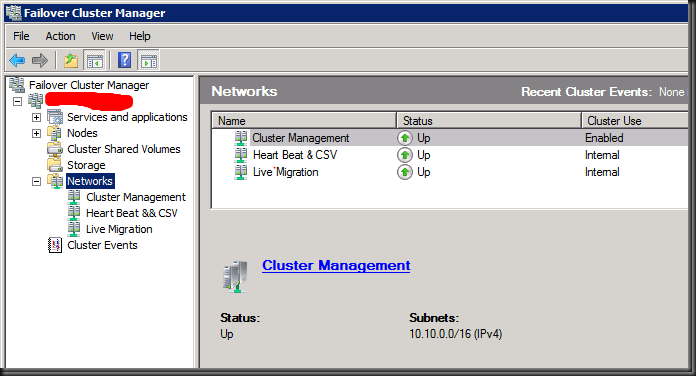Click Internal cell of Live Migration row
The image size is (696, 376).
(602, 172)
